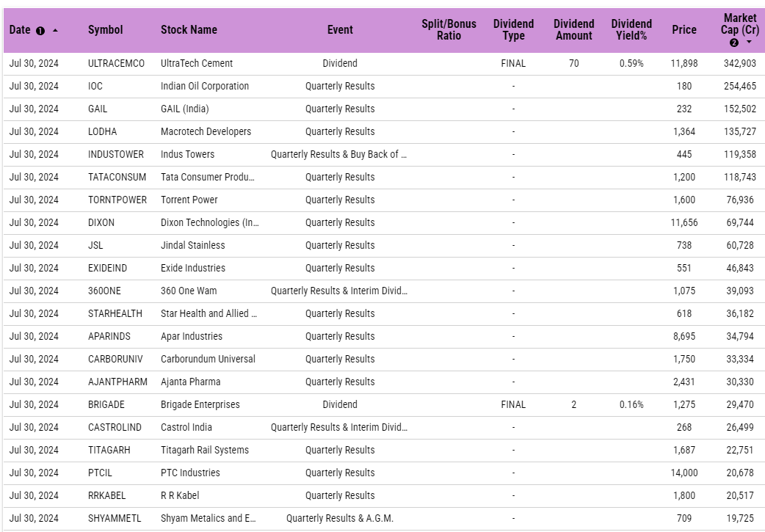Image resolution: width=765 pixels, height=532 pixels.
Task: Click the sort badge 2 under Market Cap
Action: [734, 43]
